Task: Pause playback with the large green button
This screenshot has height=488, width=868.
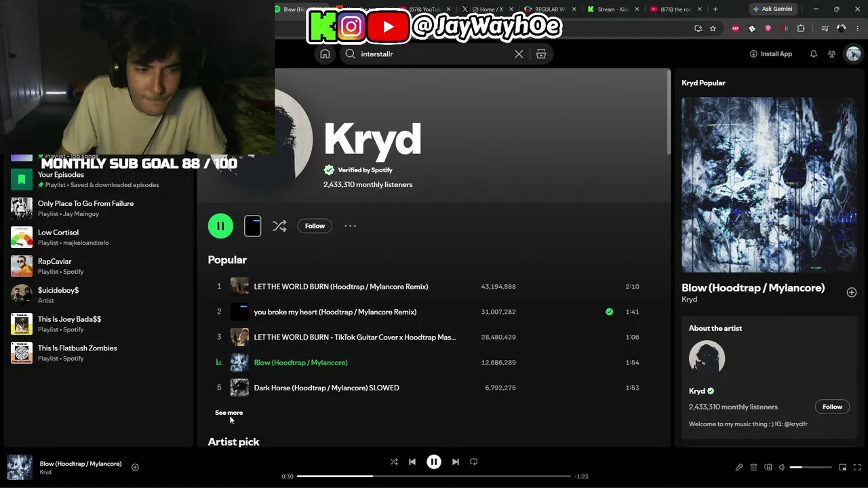Action: click(220, 226)
